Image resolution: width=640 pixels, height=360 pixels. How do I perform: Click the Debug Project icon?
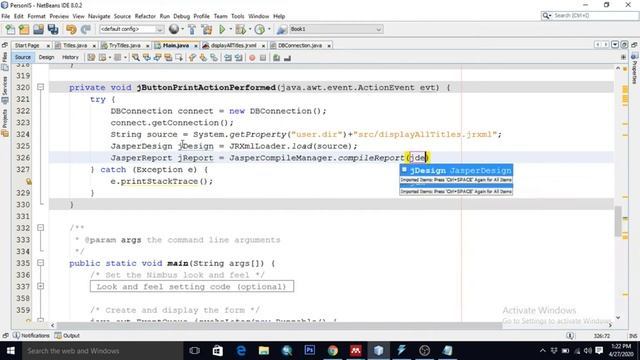tap(240, 29)
